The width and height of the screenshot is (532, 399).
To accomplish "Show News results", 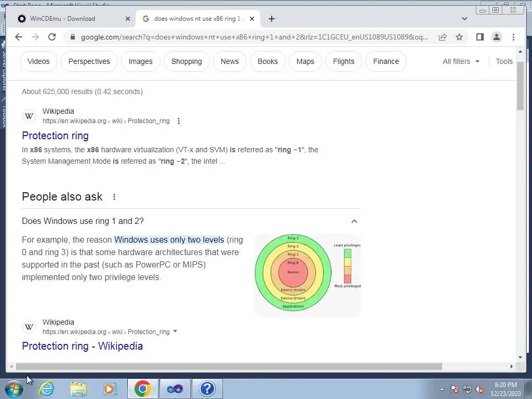I will 230,61.
